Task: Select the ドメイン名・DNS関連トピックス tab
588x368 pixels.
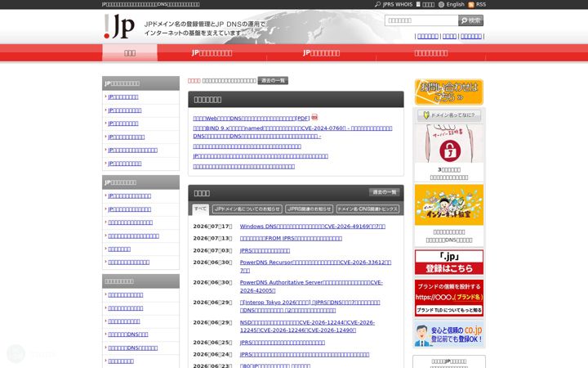Action: [x=367, y=209]
